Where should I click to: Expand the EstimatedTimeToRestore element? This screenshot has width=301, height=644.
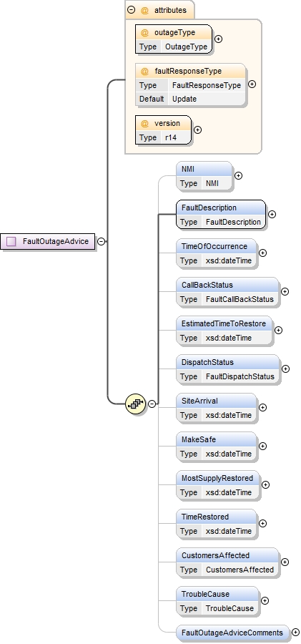point(278,330)
